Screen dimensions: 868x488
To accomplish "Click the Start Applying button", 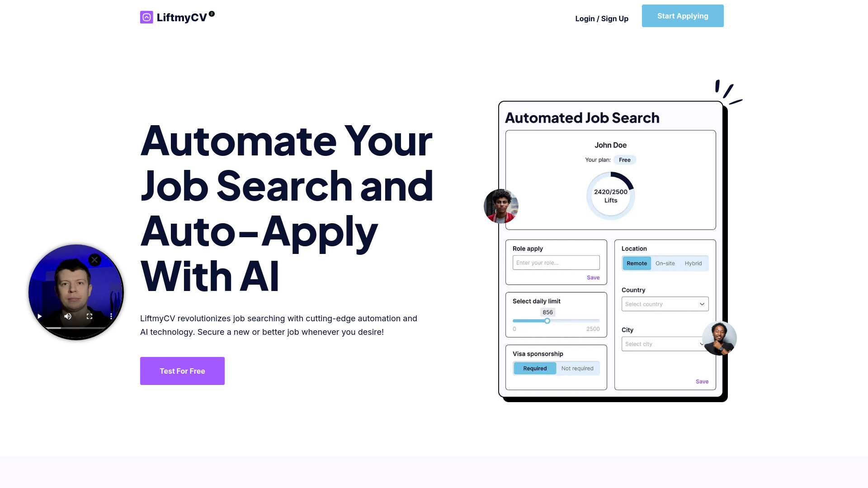I will coord(683,15).
